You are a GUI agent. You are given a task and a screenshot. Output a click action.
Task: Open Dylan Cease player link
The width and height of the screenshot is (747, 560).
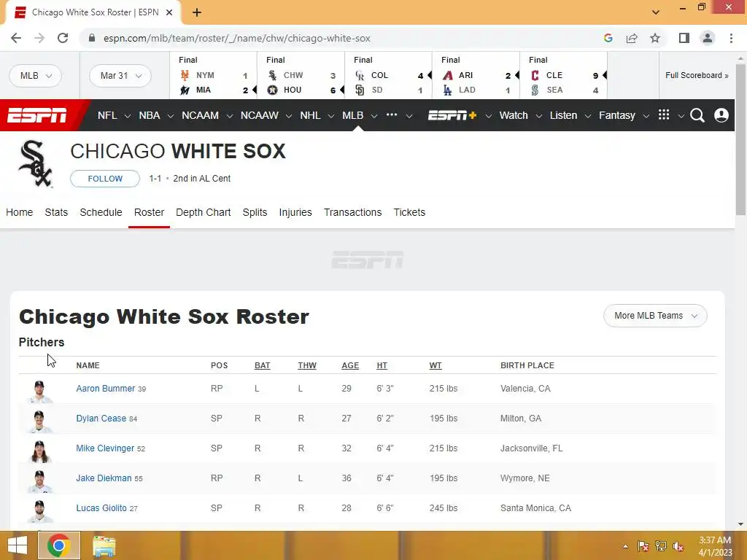101,418
